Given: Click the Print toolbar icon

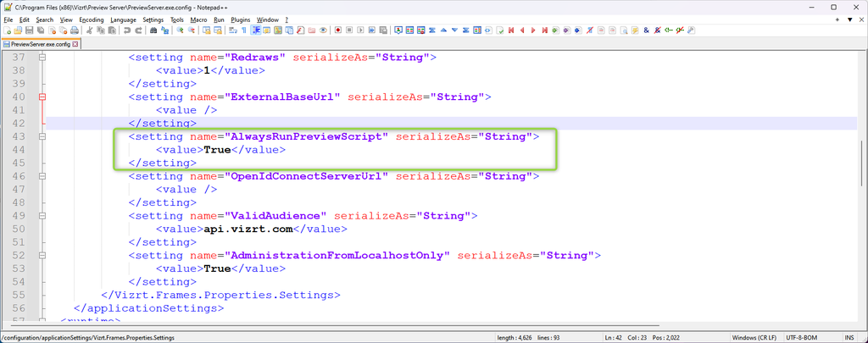Looking at the screenshot, I should tap(75, 30).
